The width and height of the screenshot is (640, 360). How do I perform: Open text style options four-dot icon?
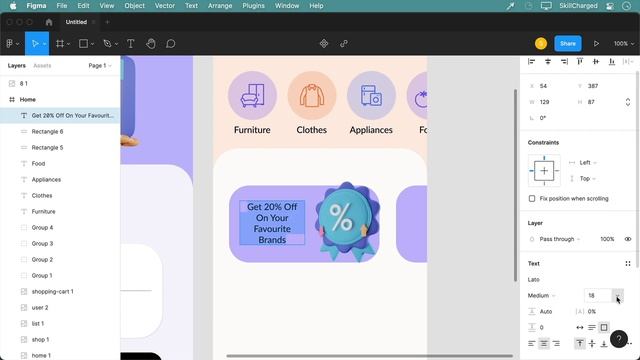[628, 264]
